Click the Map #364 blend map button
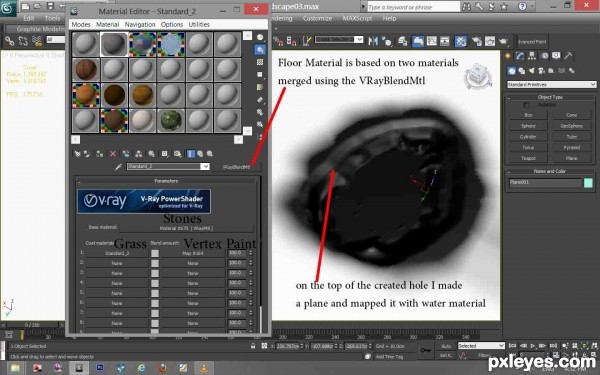Image resolution: width=600 pixels, height=375 pixels. coord(192,253)
